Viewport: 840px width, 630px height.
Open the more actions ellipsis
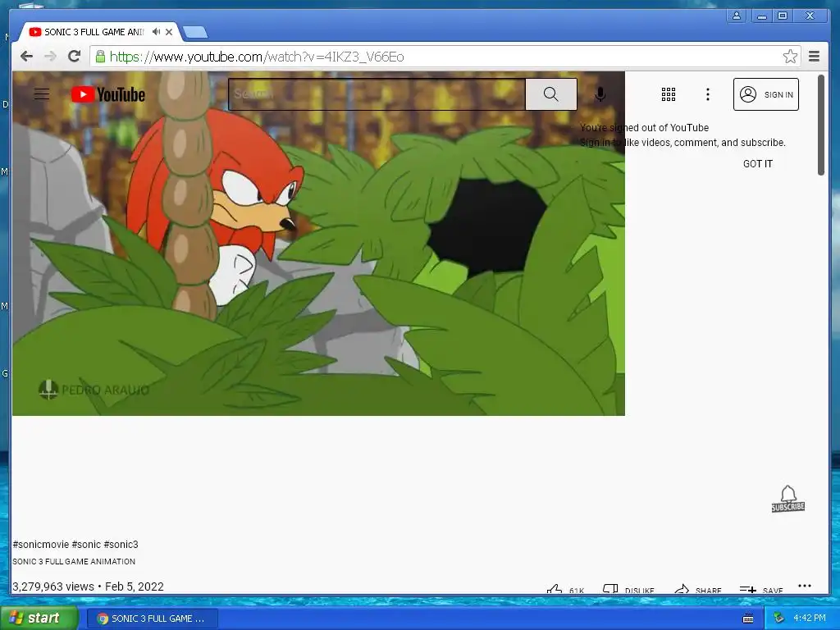(x=804, y=586)
